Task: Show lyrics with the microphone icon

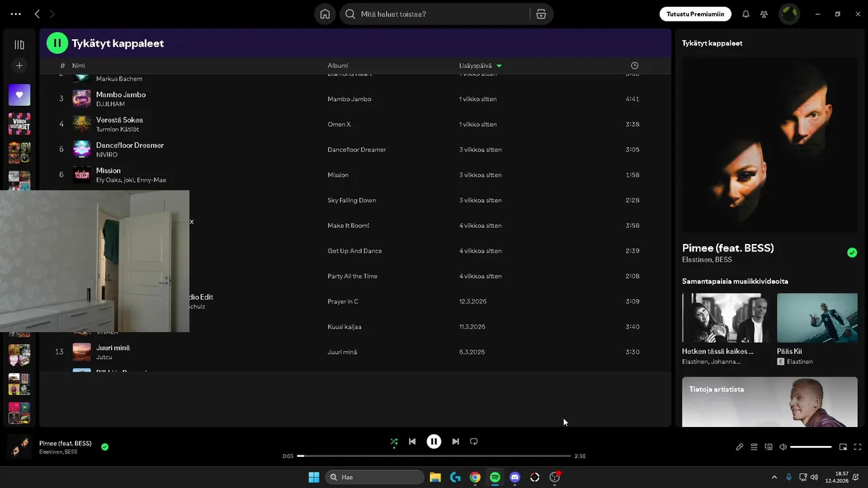Action: point(740,447)
